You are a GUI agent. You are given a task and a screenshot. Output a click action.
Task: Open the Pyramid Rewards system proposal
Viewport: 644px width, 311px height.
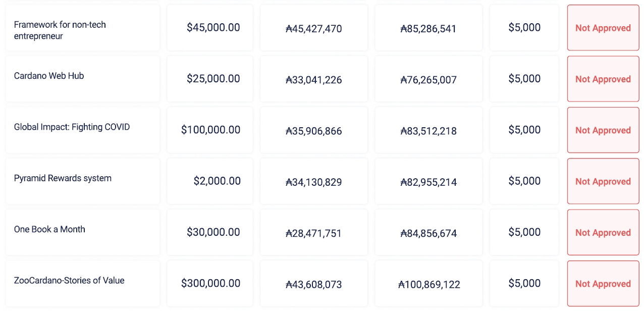tap(63, 178)
